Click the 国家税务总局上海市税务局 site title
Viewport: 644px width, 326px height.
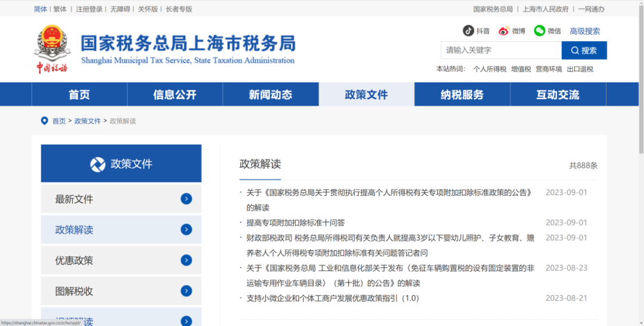tap(188, 44)
